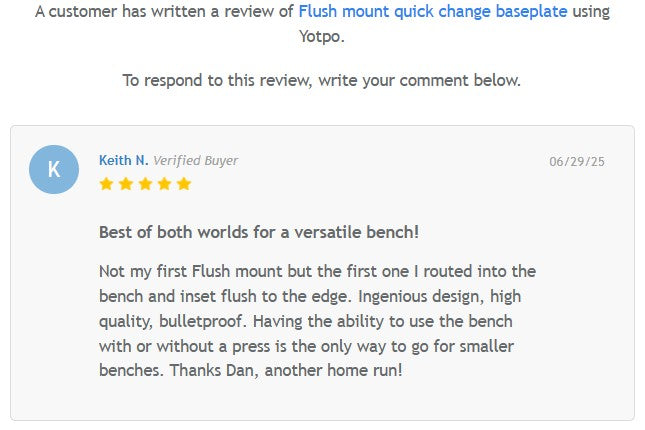
Task: Select the third rating star
Action: click(144, 184)
